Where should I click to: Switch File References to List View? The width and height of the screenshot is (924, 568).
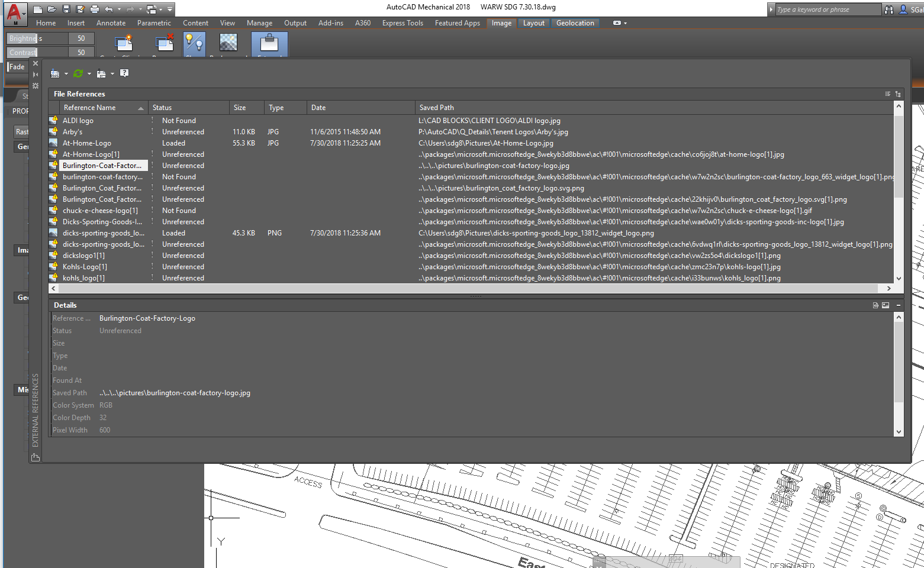click(887, 93)
